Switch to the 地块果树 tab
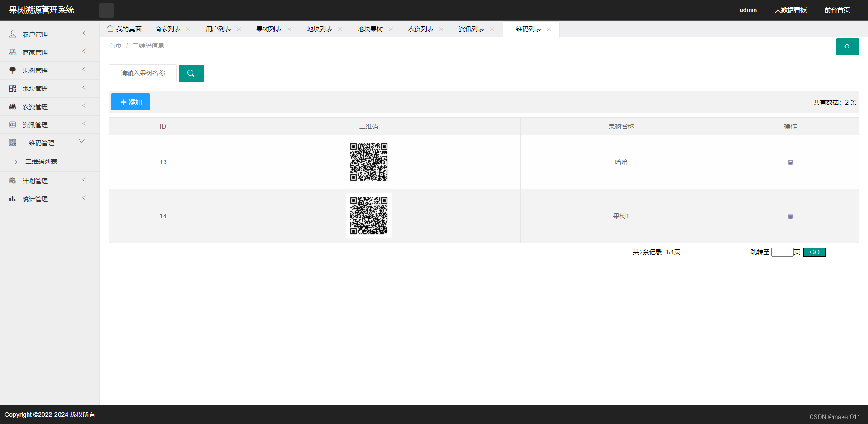Image resolution: width=868 pixels, height=424 pixels. click(370, 29)
